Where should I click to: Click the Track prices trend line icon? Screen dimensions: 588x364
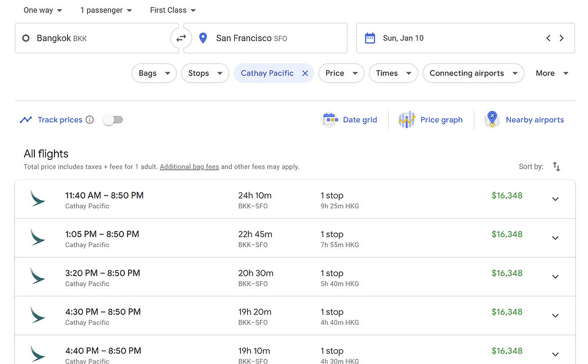[26, 120]
